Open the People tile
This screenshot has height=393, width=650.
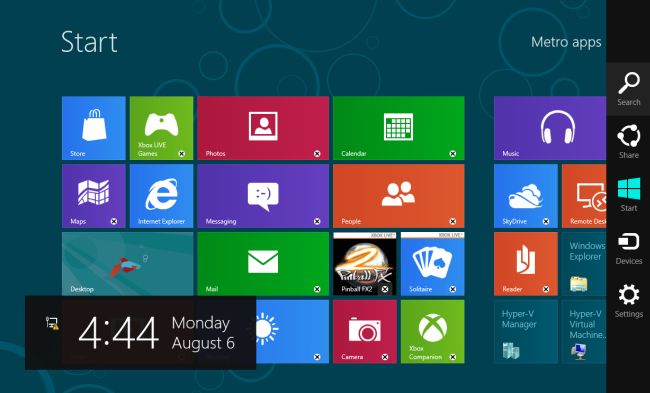(x=398, y=196)
